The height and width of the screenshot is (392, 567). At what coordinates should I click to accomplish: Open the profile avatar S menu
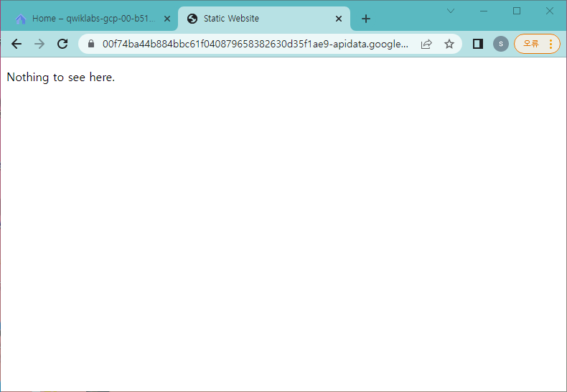pyautogui.click(x=501, y=44)
